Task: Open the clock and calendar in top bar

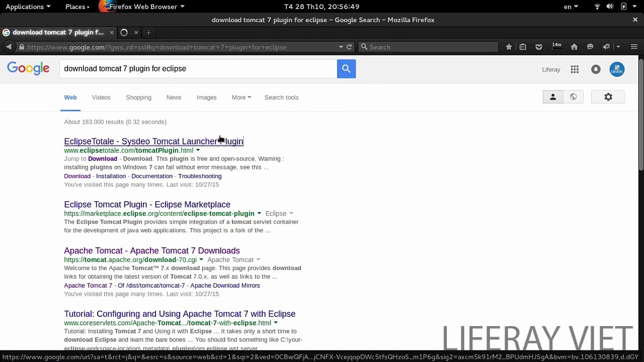Action: [321, 7]
